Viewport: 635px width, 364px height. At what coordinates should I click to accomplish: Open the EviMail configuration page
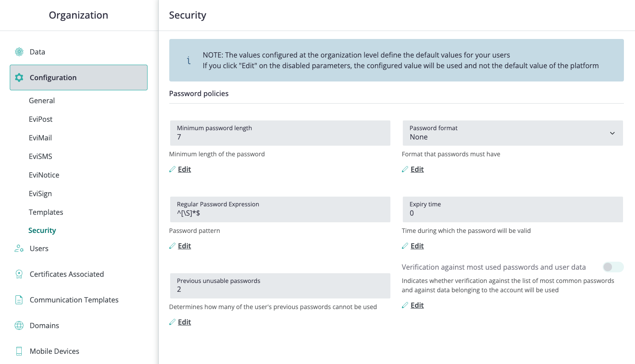pos(40,138)
